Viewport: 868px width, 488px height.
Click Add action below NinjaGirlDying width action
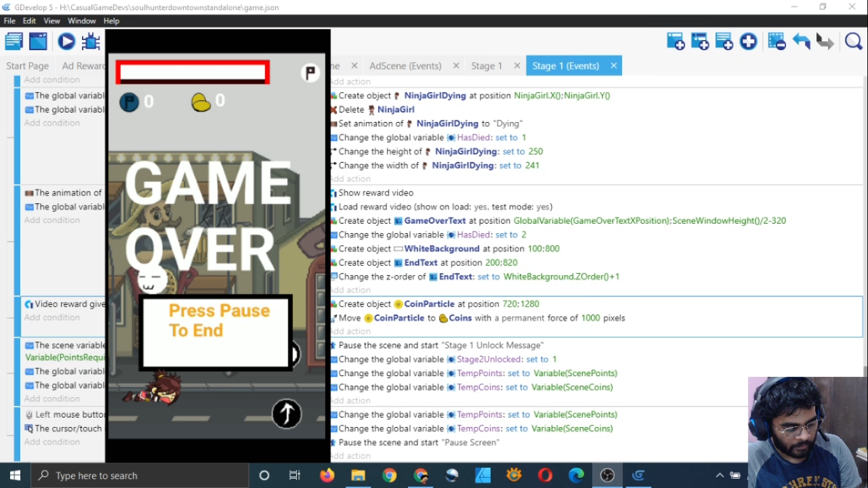tap(351, 179)
